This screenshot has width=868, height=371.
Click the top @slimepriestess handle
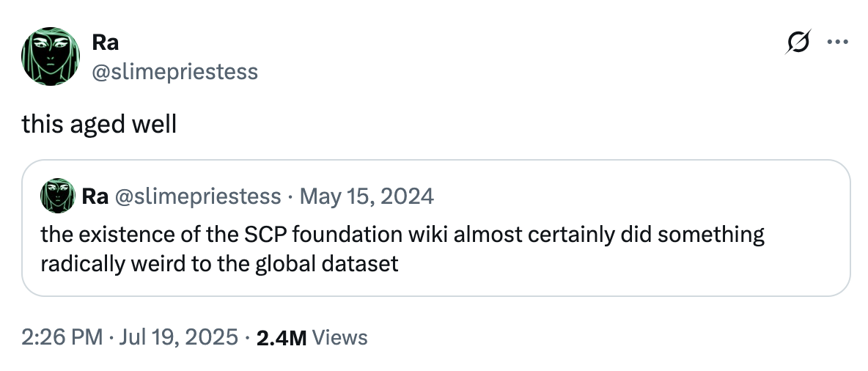coord(174,71)
